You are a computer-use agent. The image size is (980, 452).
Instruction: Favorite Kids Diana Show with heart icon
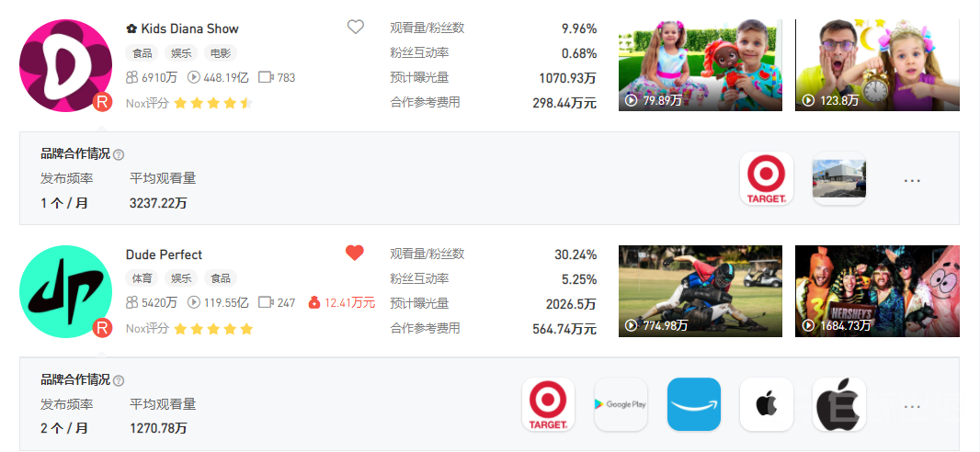coord(356,28)
